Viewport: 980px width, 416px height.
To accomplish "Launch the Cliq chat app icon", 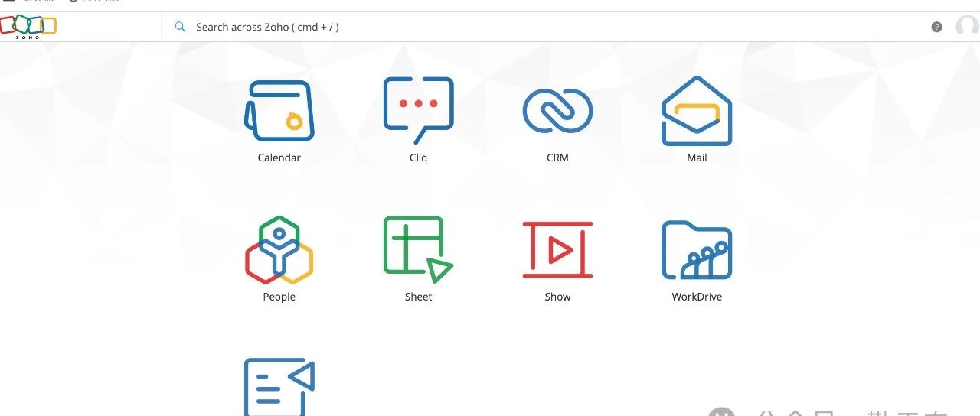I will tap(418, 110).
